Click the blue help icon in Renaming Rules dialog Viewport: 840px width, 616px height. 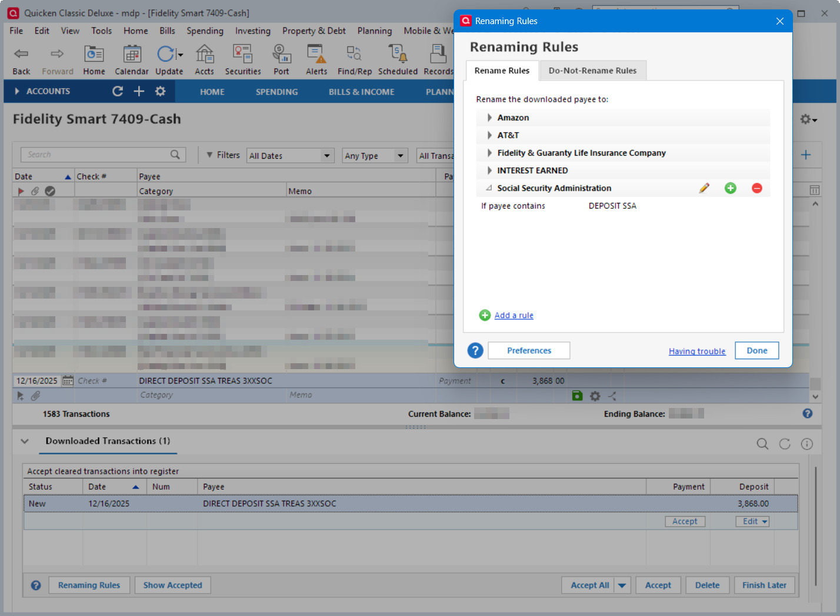(x=475, y=351)
